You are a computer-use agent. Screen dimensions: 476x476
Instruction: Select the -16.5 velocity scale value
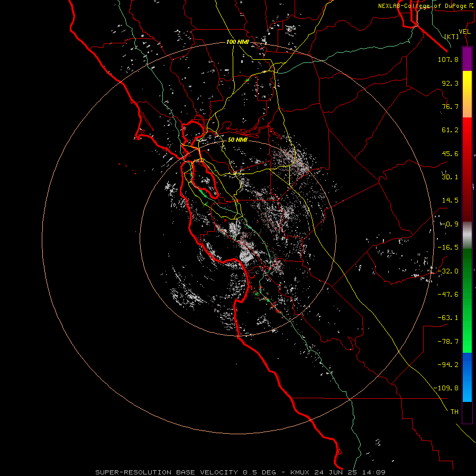point(448,248)
